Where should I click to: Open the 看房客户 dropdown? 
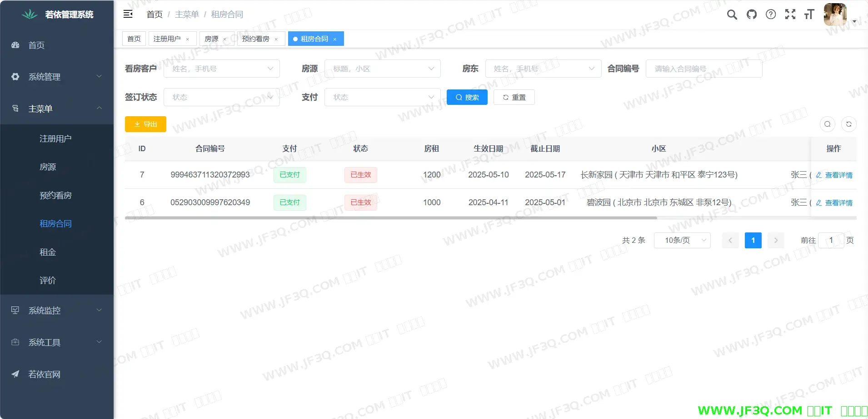pyautogui.click(x=221, y=69)
